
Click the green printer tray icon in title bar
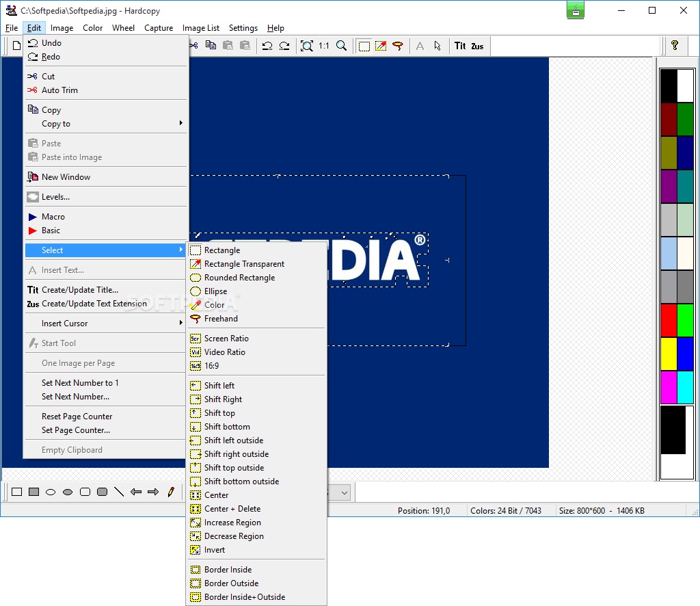[576, 10]
